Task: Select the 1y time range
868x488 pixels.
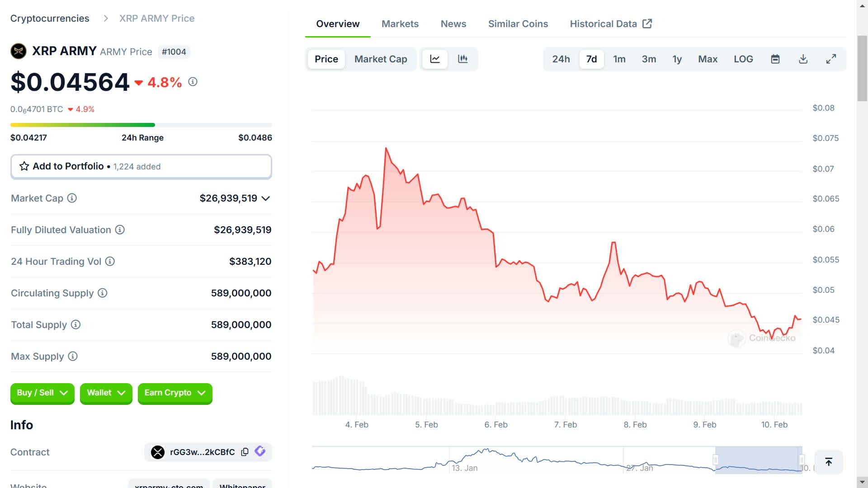Action: [677, 59]
